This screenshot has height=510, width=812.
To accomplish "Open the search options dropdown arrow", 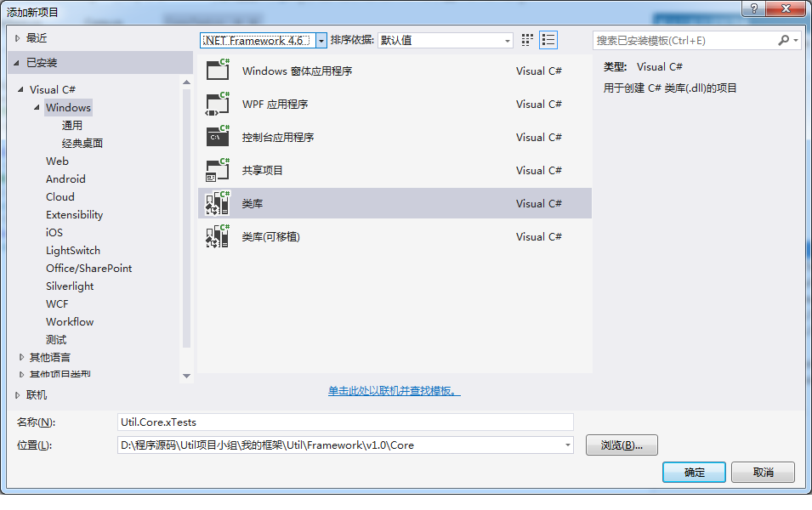I will (x=796, y=40).
